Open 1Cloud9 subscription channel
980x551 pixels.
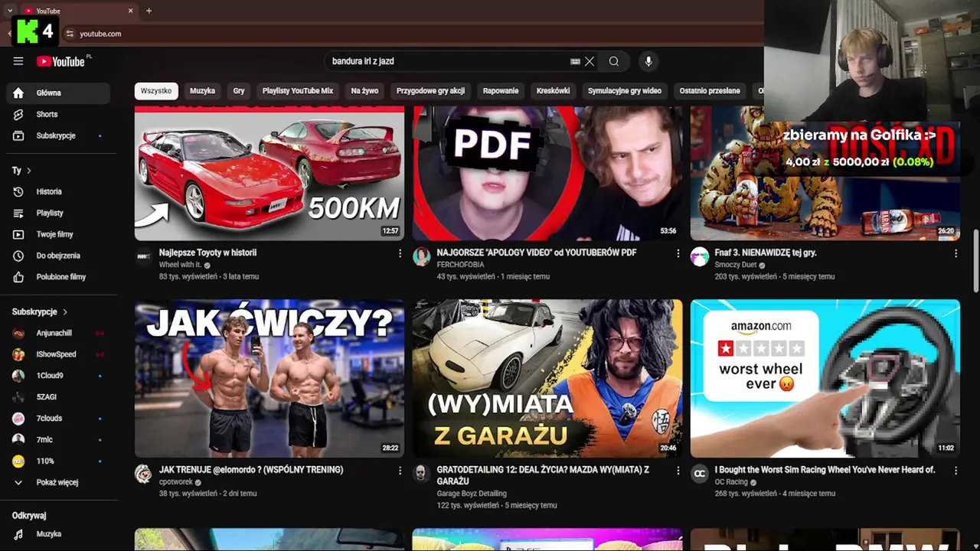pos(58,376)
